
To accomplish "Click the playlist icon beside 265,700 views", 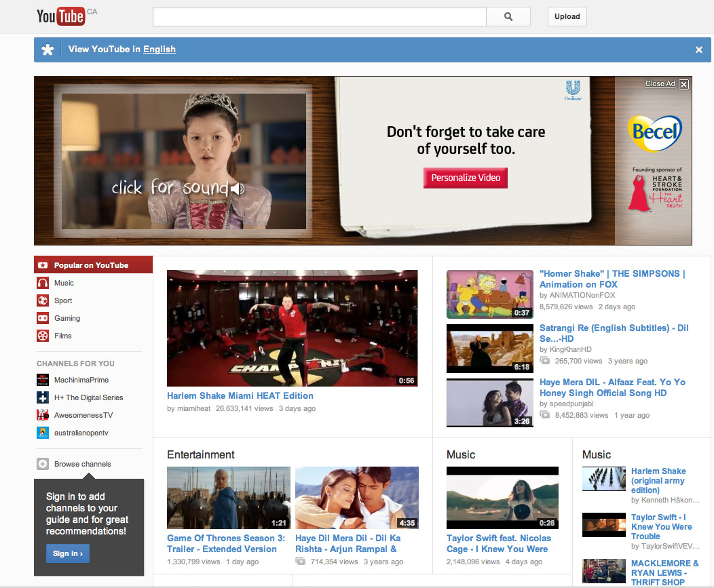I will pos(544,360).
